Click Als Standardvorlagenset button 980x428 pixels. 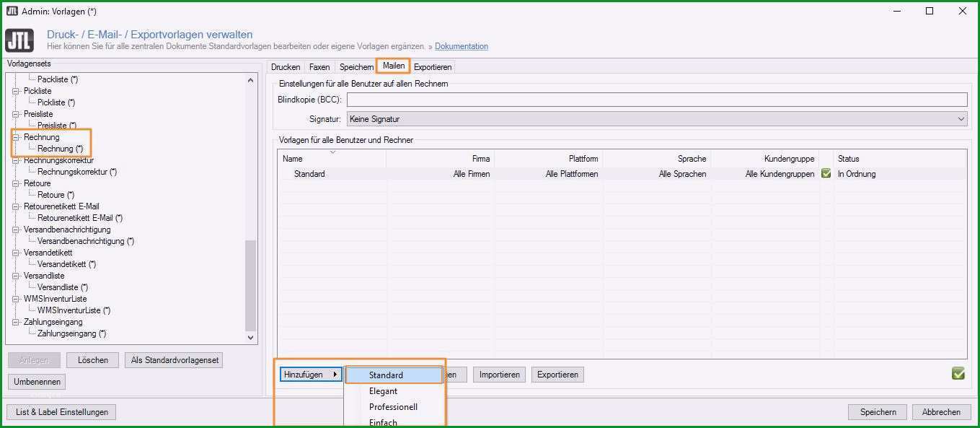(x=173, y=360)
